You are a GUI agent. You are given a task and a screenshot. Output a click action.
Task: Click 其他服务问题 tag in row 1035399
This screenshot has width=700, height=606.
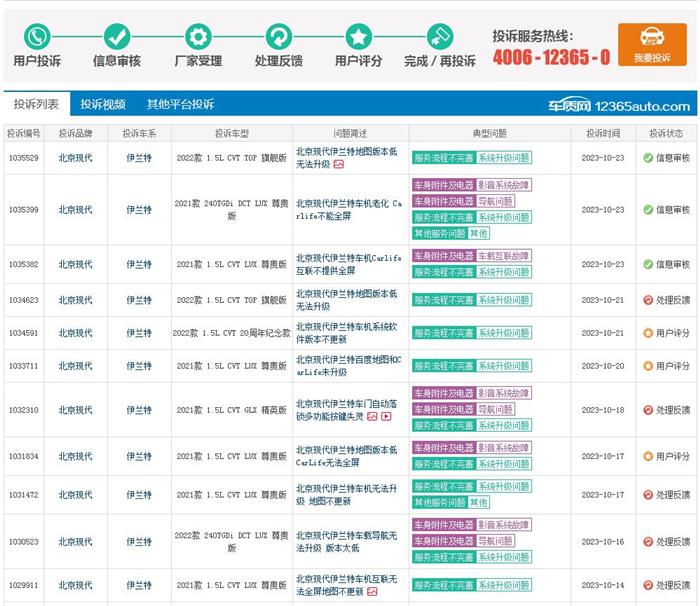[440, 233]
